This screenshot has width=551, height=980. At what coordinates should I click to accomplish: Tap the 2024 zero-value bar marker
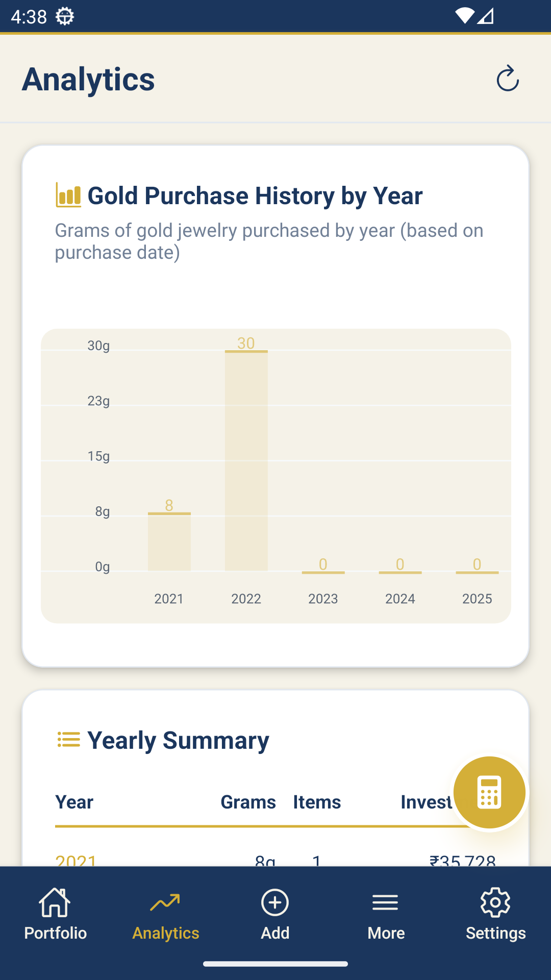[x=400, y=572]
